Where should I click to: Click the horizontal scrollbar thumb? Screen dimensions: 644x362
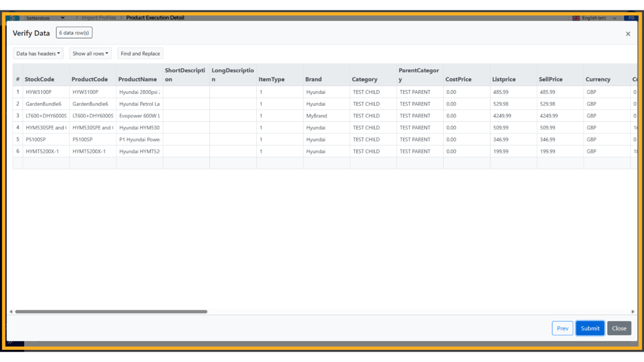(x=111, y=312)
